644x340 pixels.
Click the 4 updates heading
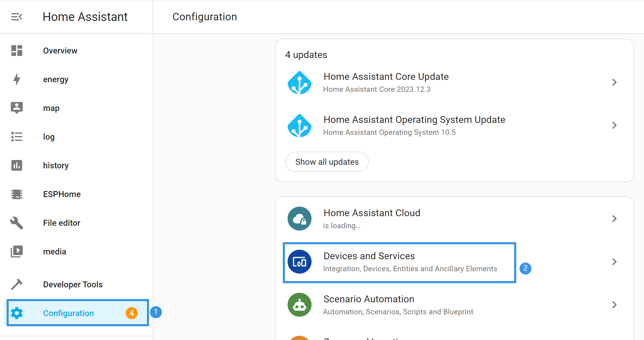[306, 55]
